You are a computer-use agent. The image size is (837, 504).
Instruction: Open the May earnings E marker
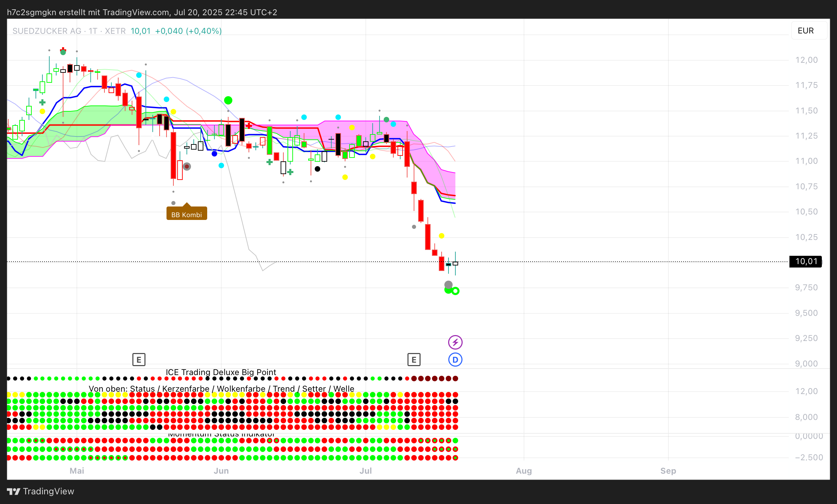point(139,360)
